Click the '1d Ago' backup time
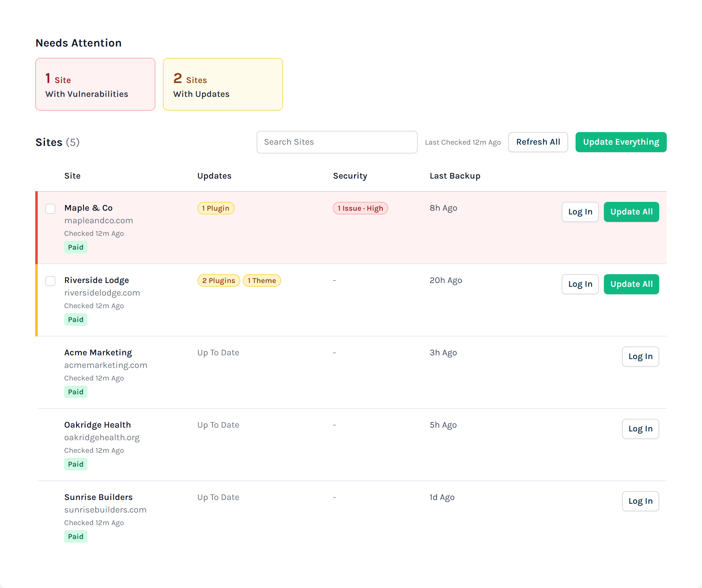 coord(442,497)
